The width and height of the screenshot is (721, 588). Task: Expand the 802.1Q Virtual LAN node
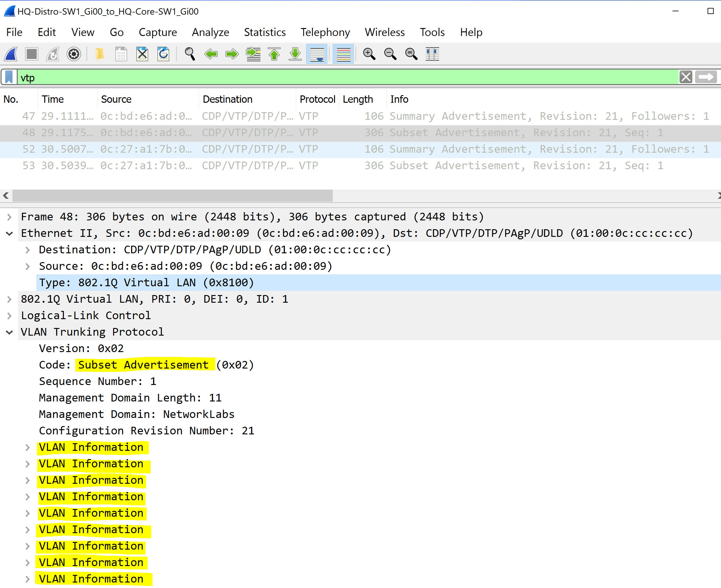coord(9,299)
